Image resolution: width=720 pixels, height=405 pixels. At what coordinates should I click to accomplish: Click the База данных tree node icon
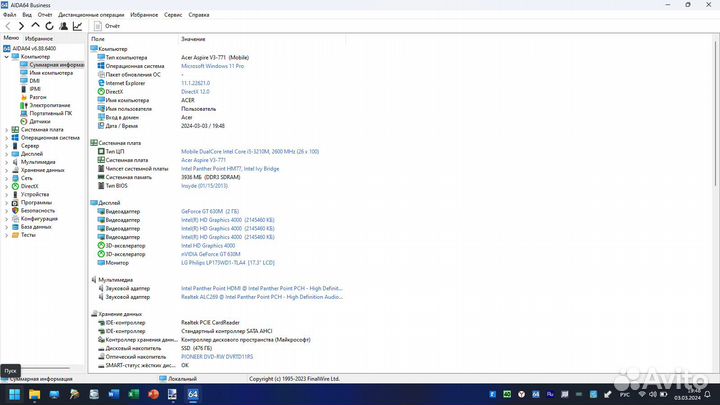point(15,227)
